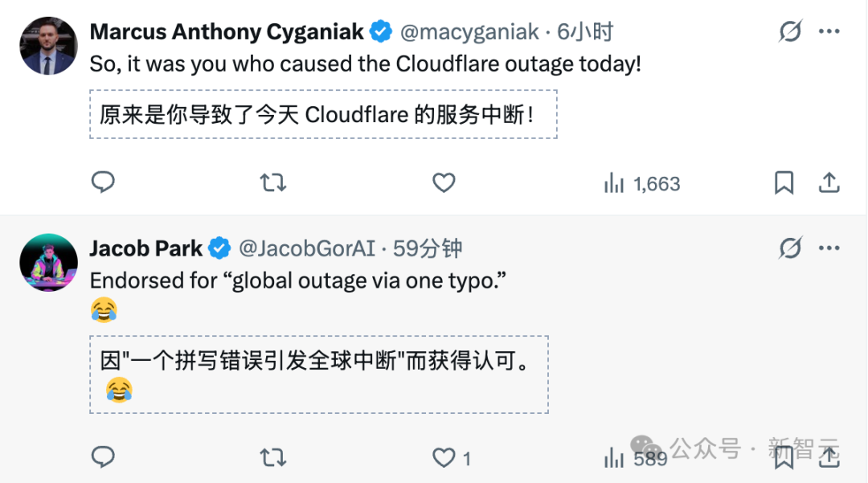Retweet Marcus's Cloudflare outage post
Viewport: 868px width, 483px height.
pyautogui.click(x=273, y=183)
